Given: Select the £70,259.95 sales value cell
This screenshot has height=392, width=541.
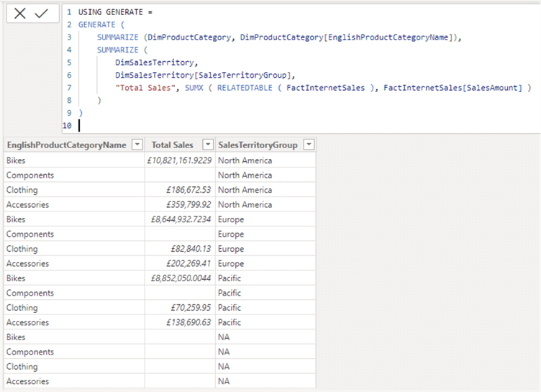Looking at the screenshot, I should (190, 308).
